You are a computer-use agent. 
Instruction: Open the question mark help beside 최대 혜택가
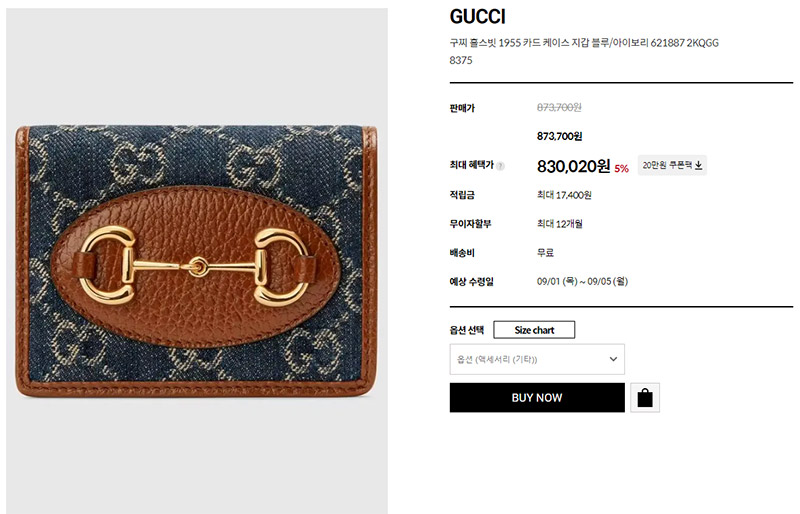[501, 166]
